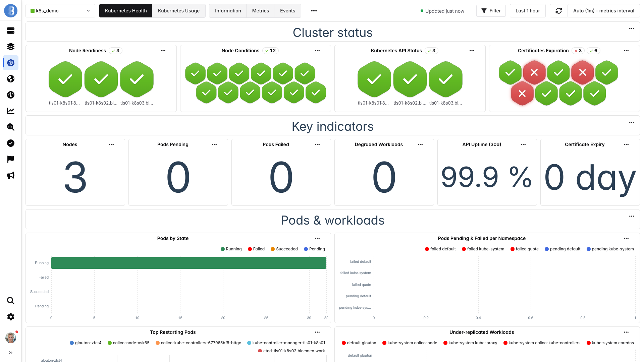The width and height of the screenshot is (644, 362).
Task: Open Pods by State widget options menu
Action: point(317,238)
